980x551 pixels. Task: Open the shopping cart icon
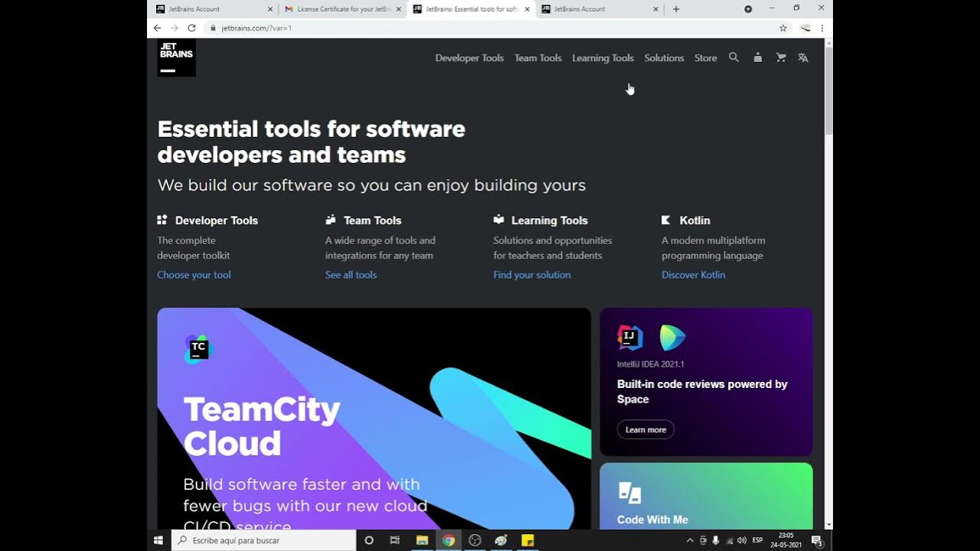point(781,57)
